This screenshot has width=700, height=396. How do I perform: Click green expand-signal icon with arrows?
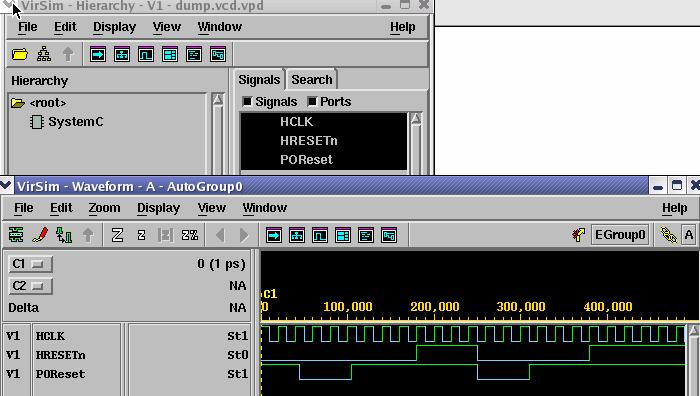[64, 235]
